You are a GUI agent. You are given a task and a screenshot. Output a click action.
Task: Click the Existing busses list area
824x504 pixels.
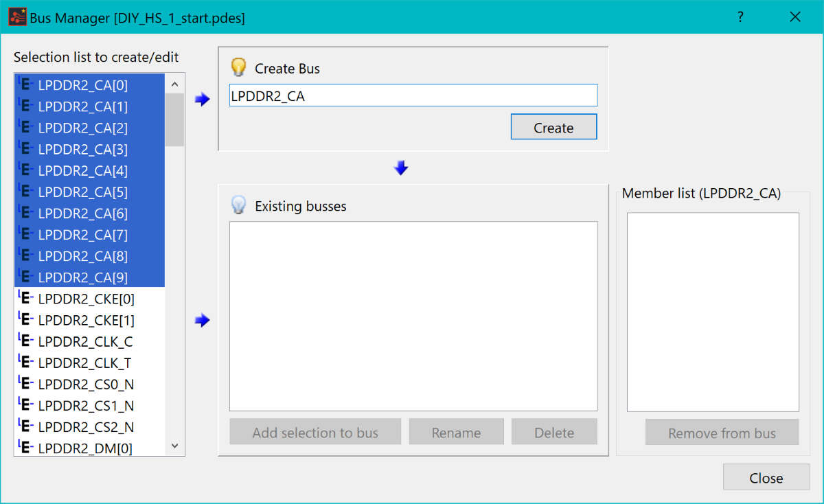point(413,316)
